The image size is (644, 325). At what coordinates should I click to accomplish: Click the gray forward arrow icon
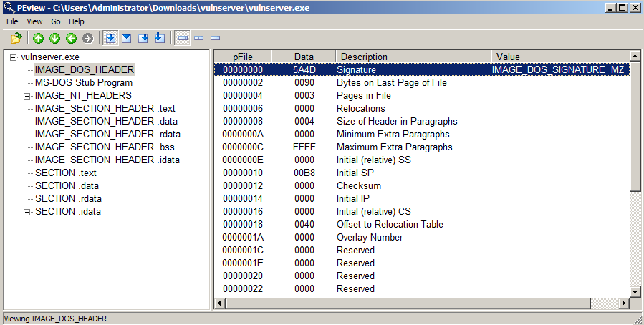(87, 38)
